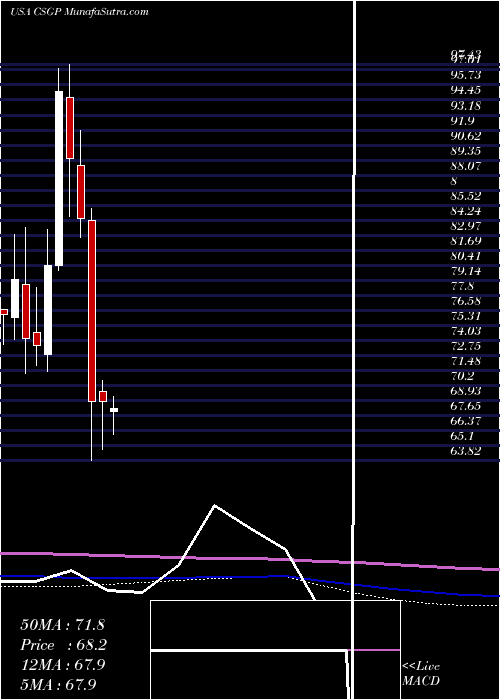Viewport: 500px width, 700px height.
Task: Click the 74.03 price axis label
Action: [466, 332]
